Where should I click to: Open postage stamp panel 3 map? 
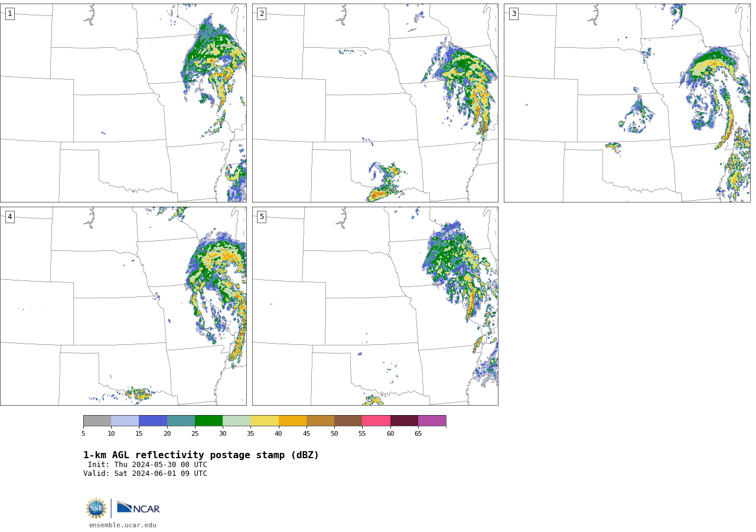point(627,103)
